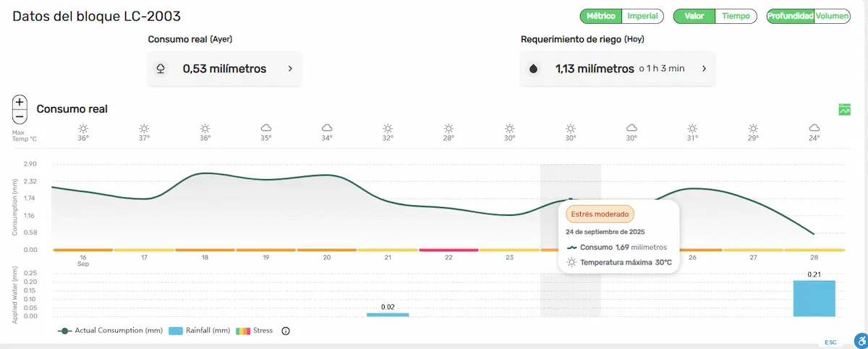Select the Métrico option
The image size is (868, 349).
pyautogui.click(x=601, y=16)
